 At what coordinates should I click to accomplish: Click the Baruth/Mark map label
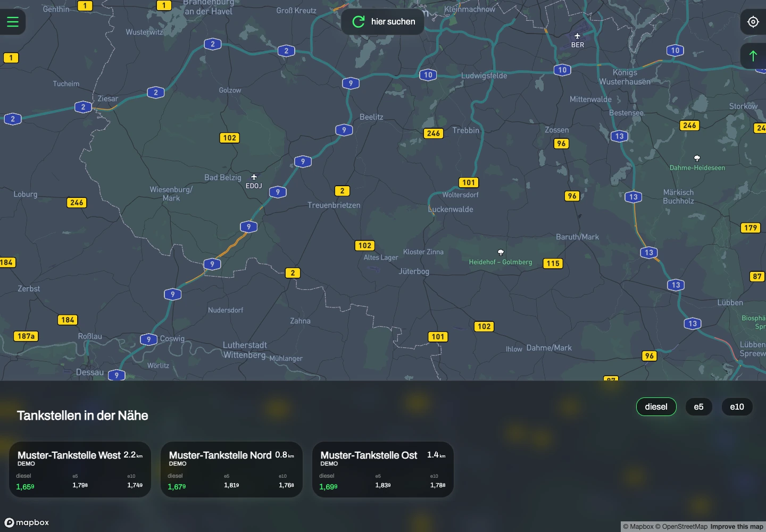click(x=577, y=237)
